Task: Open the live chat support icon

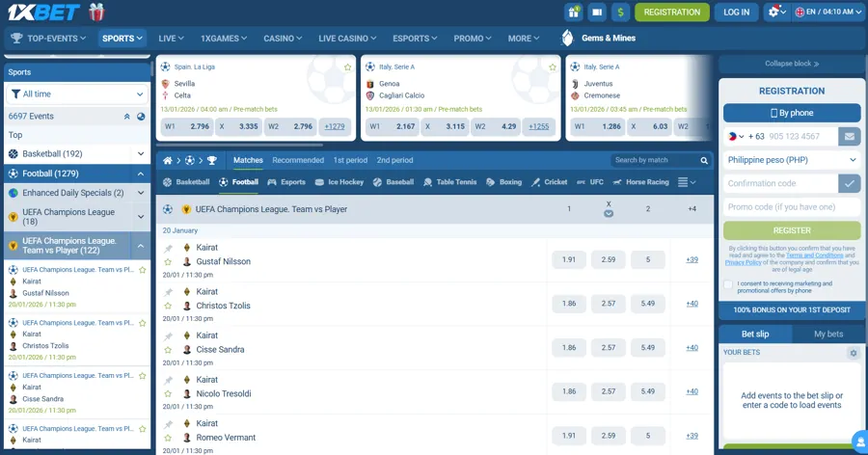Action: [859, 442]
